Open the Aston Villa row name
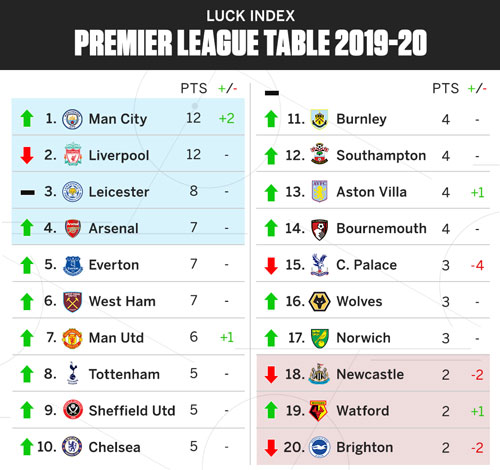The width and height of the screenshot is (500, 470). point(371,192)
